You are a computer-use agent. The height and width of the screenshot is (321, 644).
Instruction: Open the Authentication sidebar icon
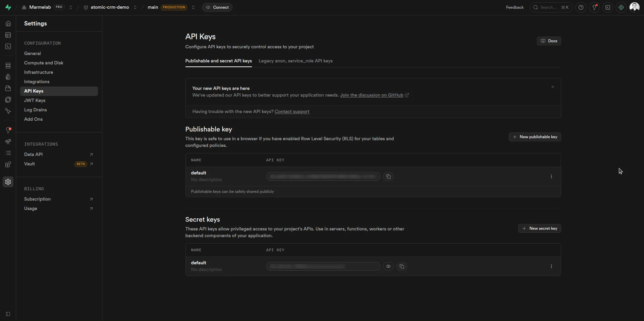coord(8,77)
